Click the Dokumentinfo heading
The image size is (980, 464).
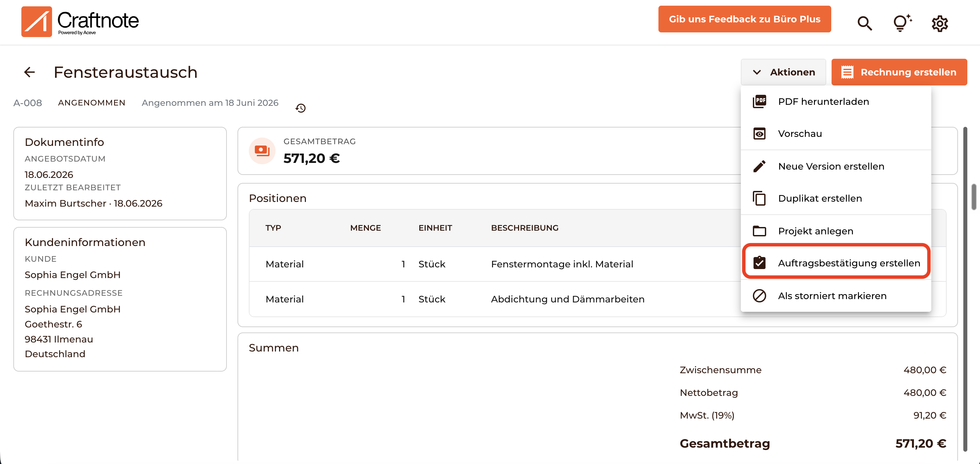point(64,142)
